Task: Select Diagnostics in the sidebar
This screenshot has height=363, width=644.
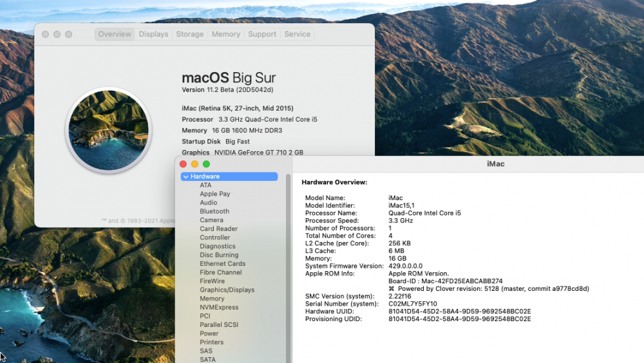Action: (218, 246)
